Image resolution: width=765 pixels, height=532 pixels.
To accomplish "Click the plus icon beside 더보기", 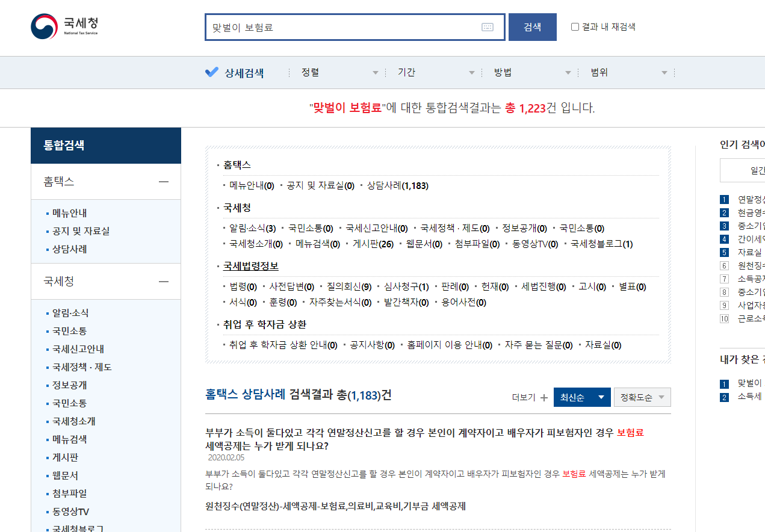I will (544, 398).
